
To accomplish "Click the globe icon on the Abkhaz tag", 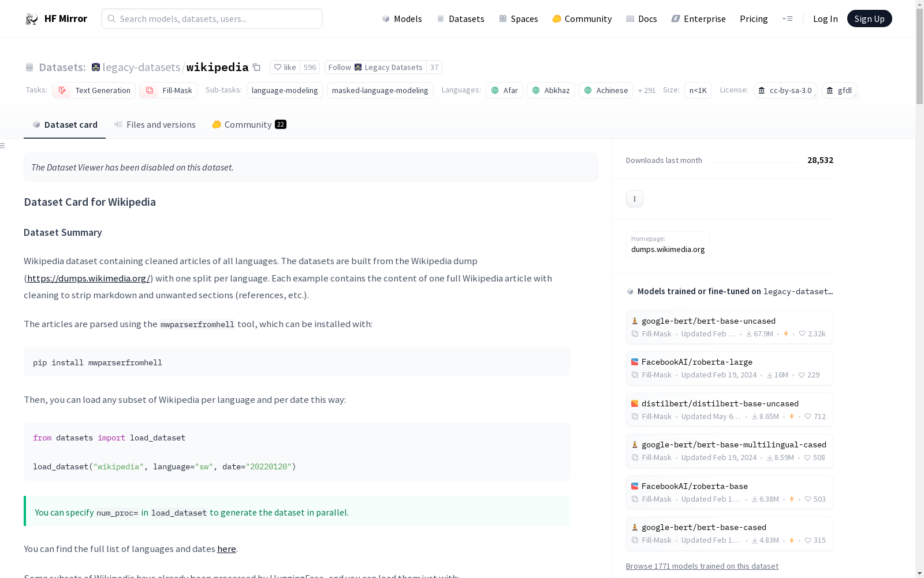I will pyautogui.click(x=536, y=90).
